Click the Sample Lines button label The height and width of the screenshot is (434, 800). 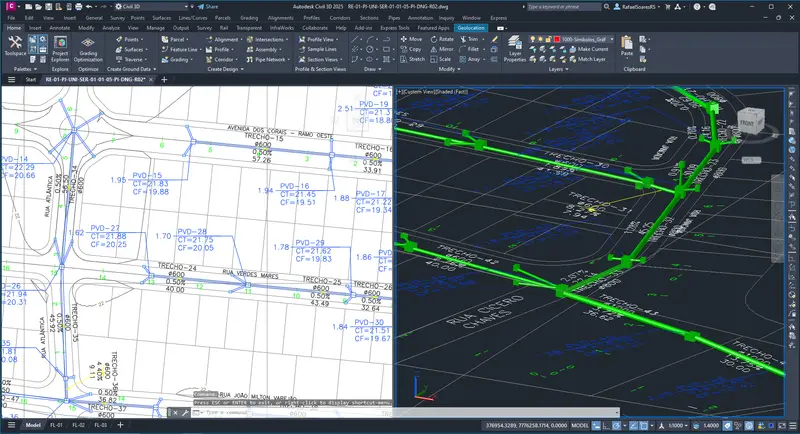(321, 49)
